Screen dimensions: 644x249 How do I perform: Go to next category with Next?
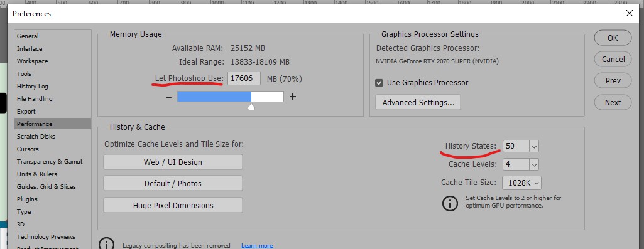click(613, 103)
